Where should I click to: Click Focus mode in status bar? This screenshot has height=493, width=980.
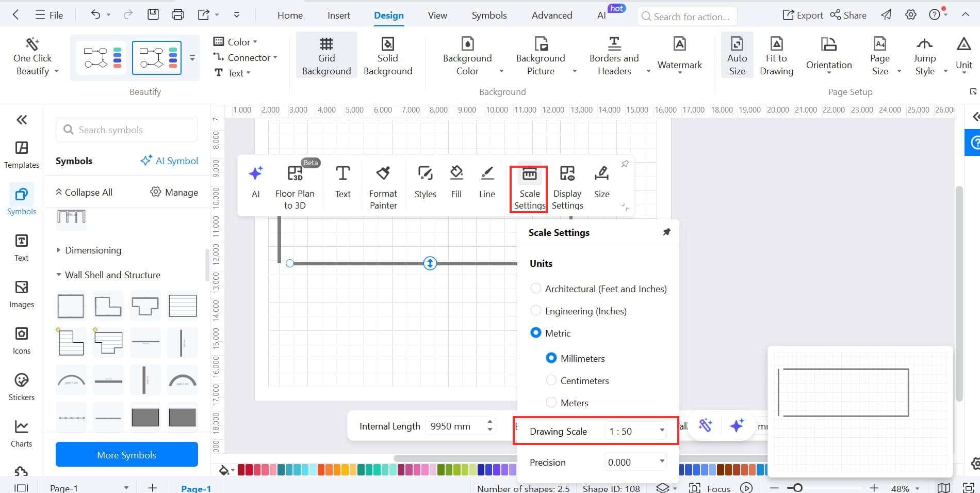pos(710,488)
